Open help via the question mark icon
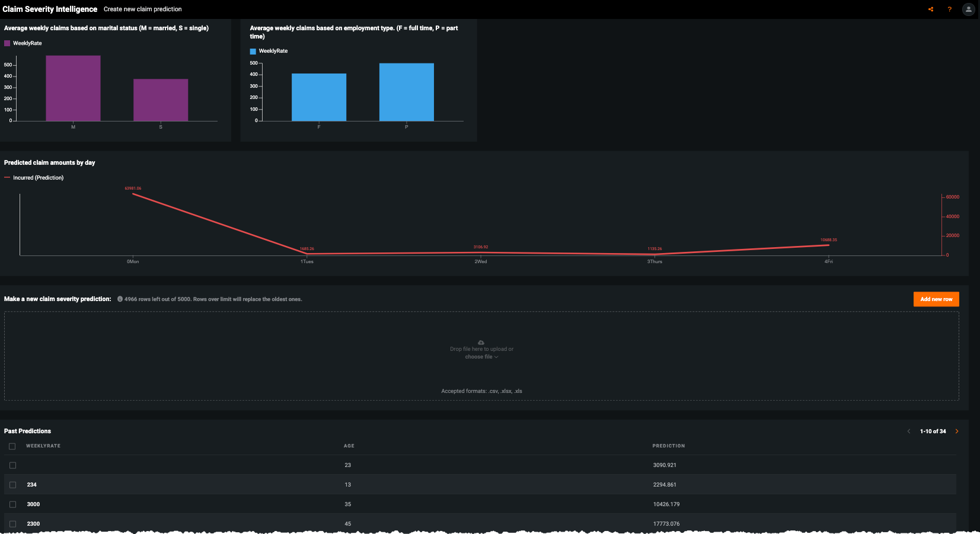 949,9
